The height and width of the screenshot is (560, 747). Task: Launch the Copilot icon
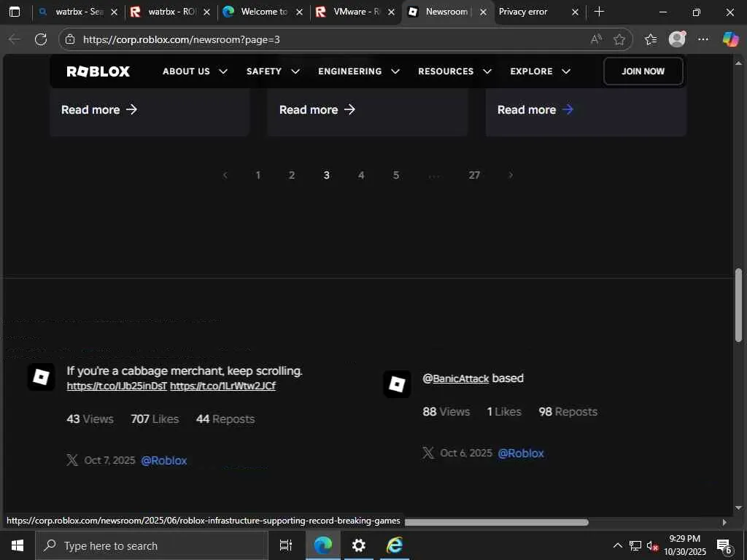click(730, 39)
